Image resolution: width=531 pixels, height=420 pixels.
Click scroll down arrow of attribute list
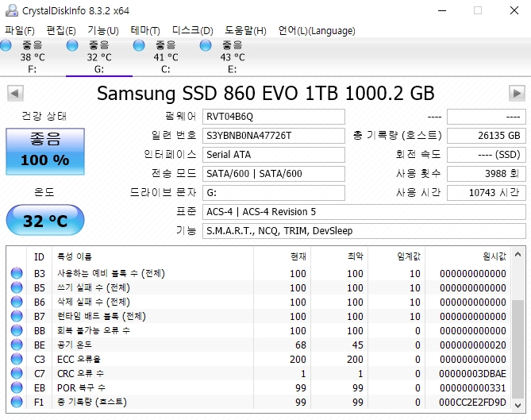point(518,405)
